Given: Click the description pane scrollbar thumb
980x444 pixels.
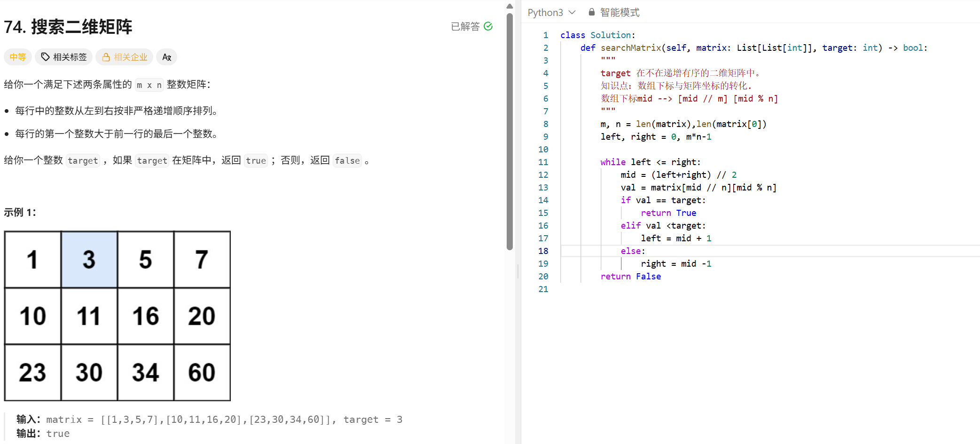Looking at the screenshot, I should tap(510, 132).
